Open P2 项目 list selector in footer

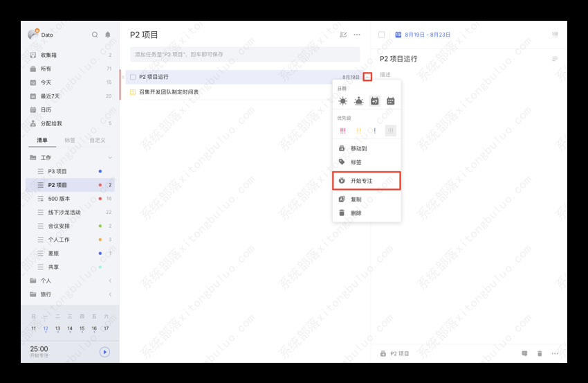click(394, 353)
